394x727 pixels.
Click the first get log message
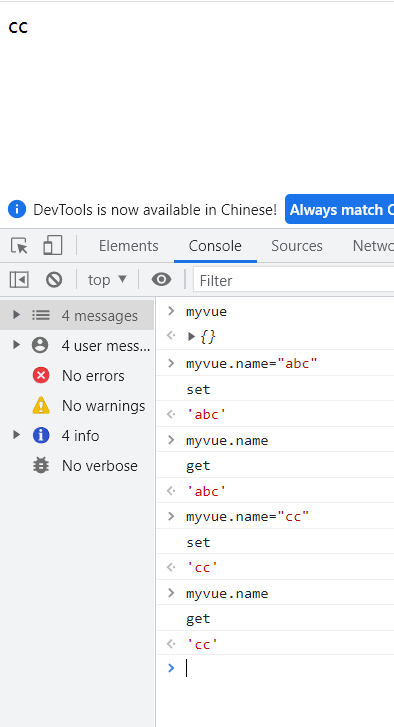tap(198, 466)
